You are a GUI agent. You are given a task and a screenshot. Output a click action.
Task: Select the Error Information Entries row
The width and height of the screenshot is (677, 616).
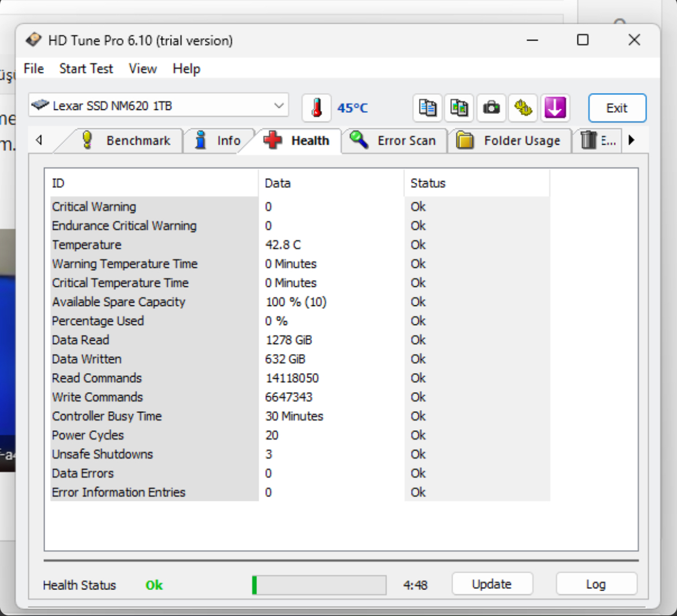point(300,492)
